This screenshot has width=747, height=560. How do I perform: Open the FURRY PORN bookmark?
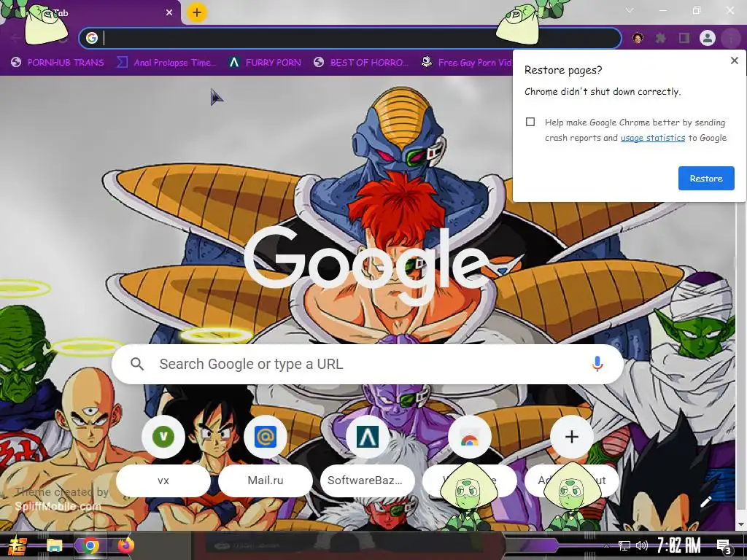[x=265, y=63]
